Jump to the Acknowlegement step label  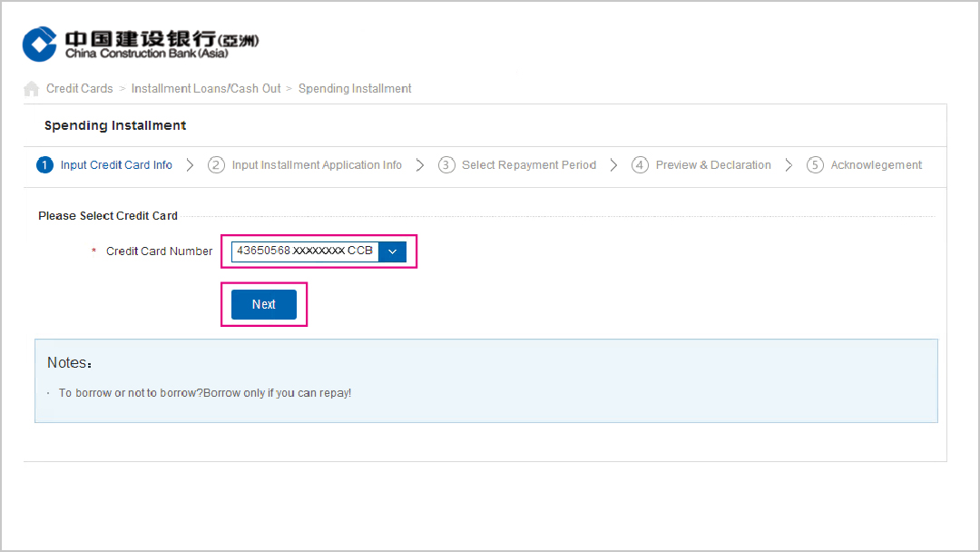coord(876,165)
